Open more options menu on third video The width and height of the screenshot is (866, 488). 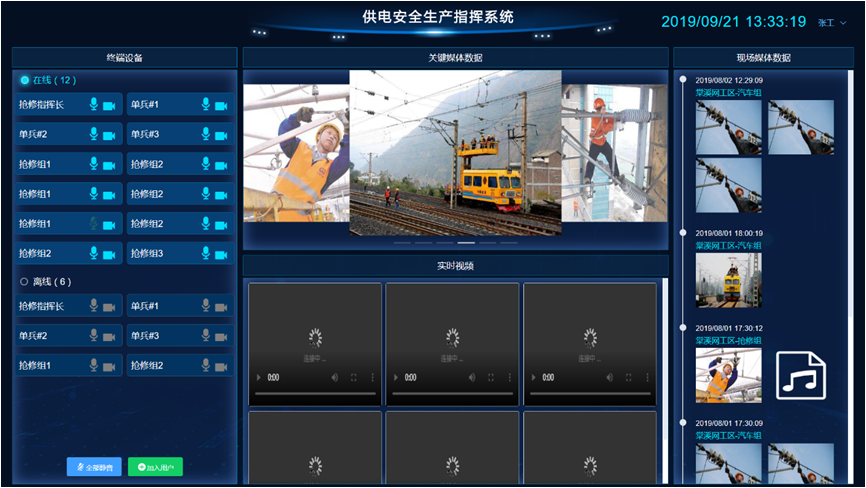click(647, 378)
